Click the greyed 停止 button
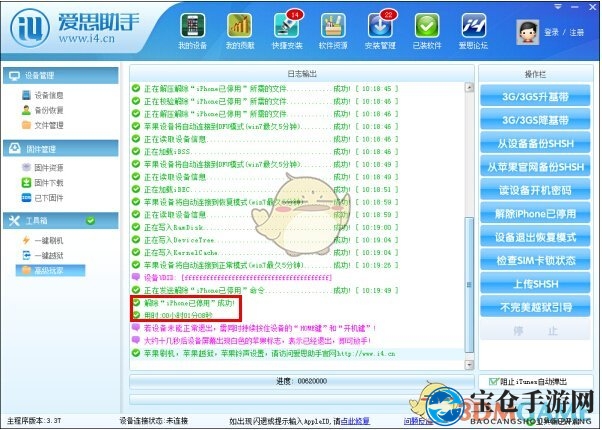 coord(535,330)
